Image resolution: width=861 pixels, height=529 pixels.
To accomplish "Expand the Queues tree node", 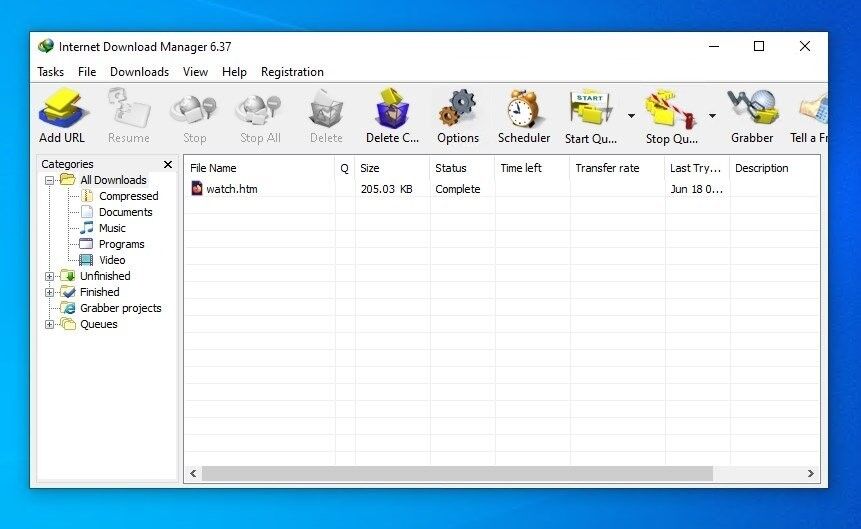I will [x=49, y=324].
